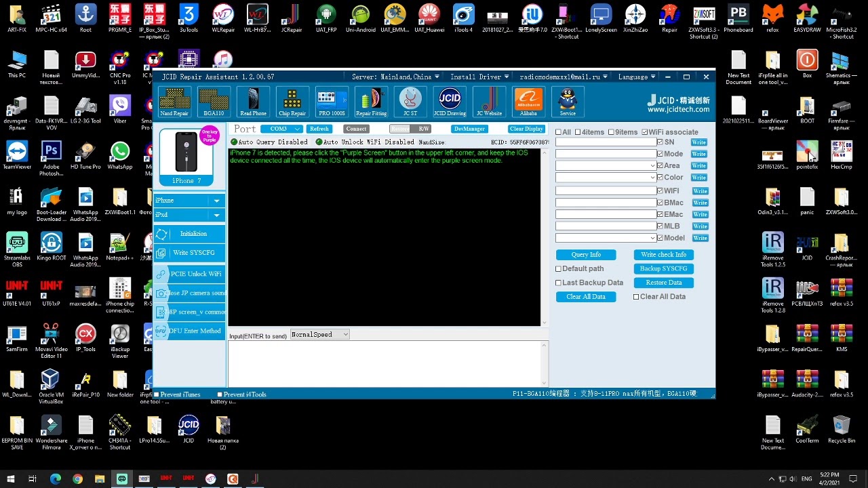Viewport: 868px width, 488px height.
Task: Open the BGA110 tool
Action: (214, 102)
